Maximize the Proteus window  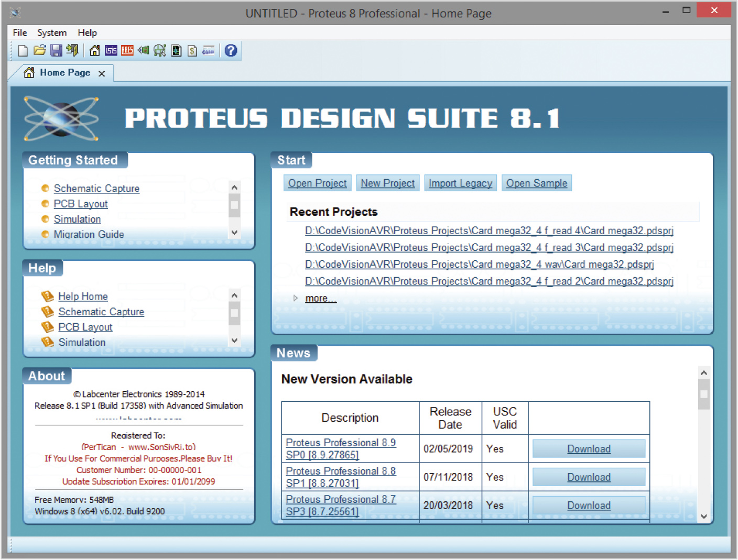pyautogui.click(x=686, y=10)
